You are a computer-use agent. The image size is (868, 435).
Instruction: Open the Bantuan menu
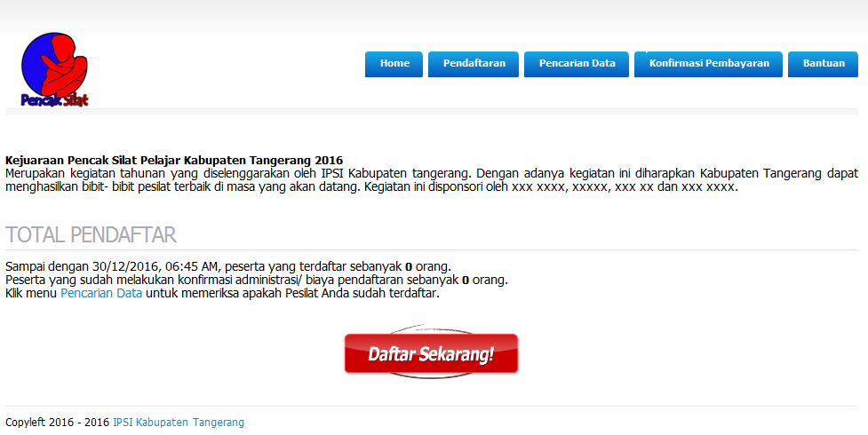coord(824,64)
